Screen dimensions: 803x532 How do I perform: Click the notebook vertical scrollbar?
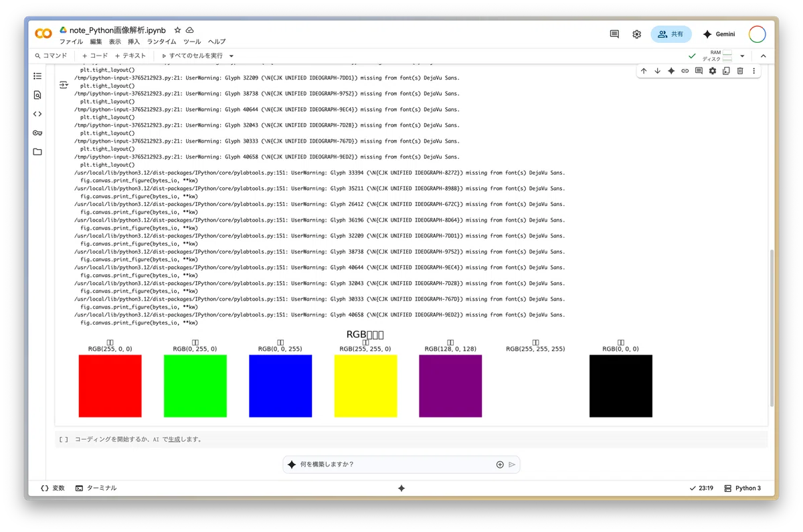(772, 328)
